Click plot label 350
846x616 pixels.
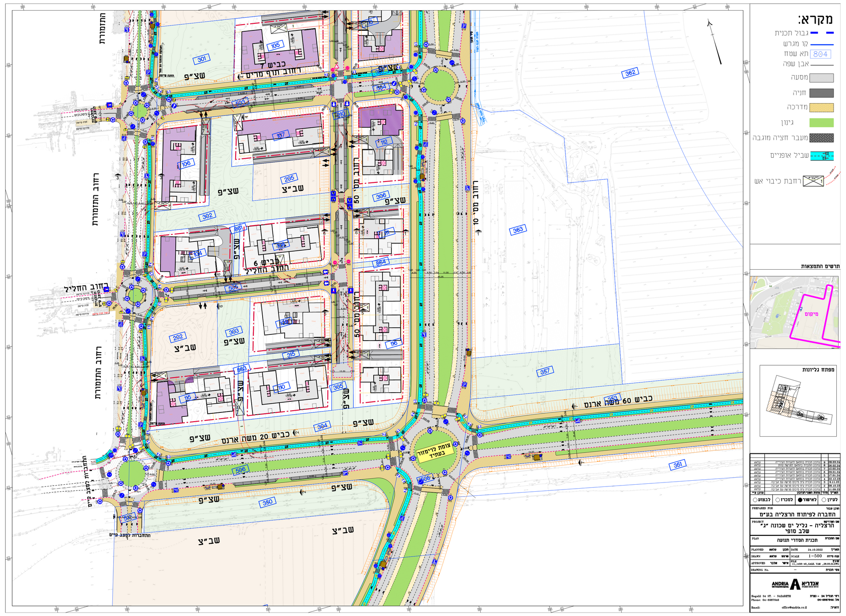pyautogui.click(x=267, y=502)
